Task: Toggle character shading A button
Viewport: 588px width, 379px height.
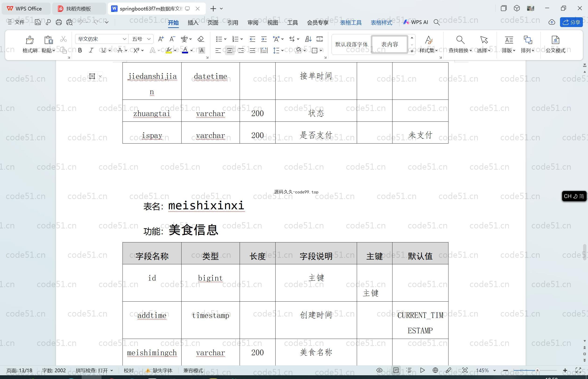Action: 202,50
